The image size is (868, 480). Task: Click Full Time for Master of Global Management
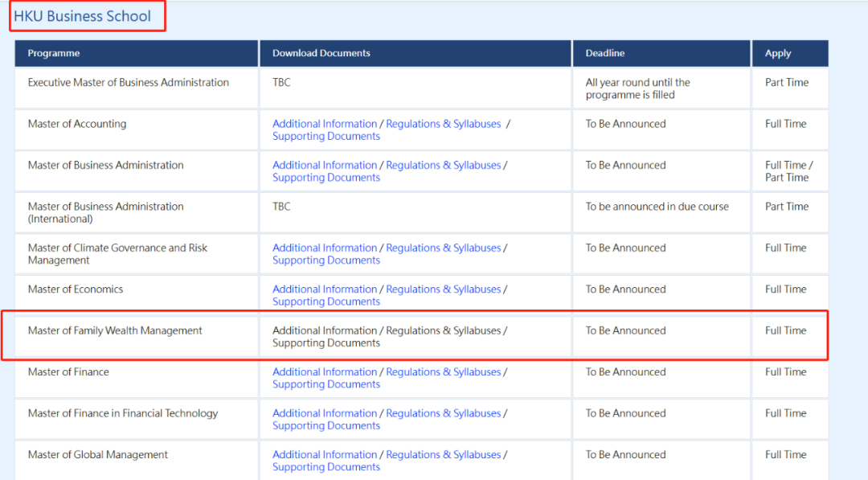[785, 454]
